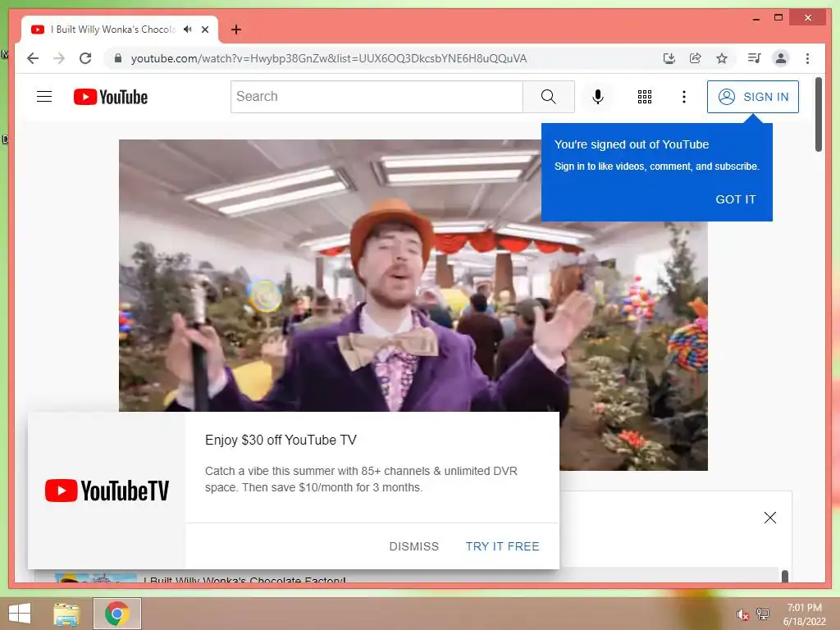This screenshot has width=840, height=630.
Task: Click the SIGN IN button
Action: 753,97
